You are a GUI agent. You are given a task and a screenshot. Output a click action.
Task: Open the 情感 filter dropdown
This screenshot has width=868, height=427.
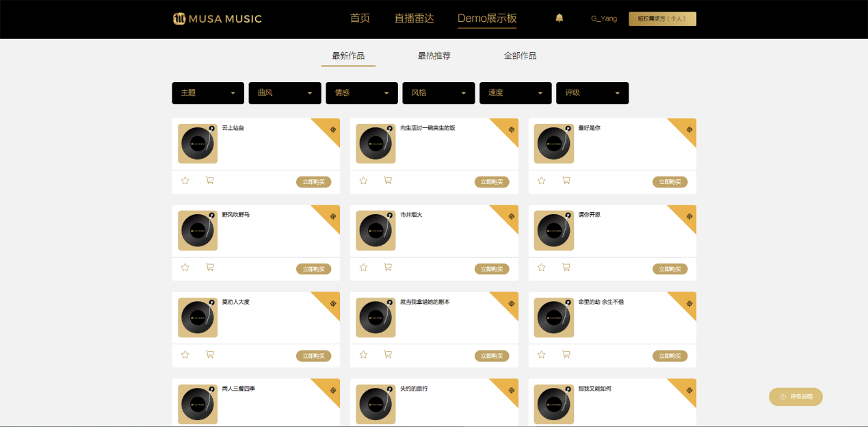tap(362, 93)
